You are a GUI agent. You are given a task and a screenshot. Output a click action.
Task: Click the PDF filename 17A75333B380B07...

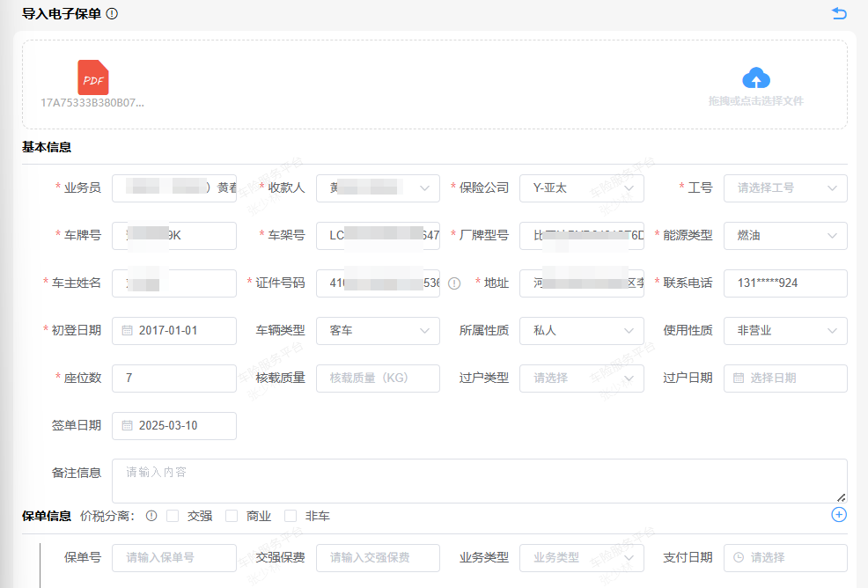click(x=92, y=102)
